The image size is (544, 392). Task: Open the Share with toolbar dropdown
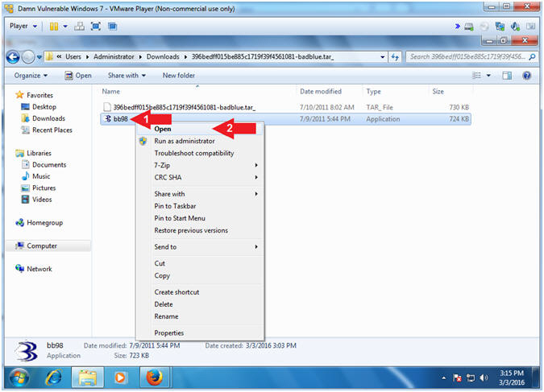(x=127, y=75)
